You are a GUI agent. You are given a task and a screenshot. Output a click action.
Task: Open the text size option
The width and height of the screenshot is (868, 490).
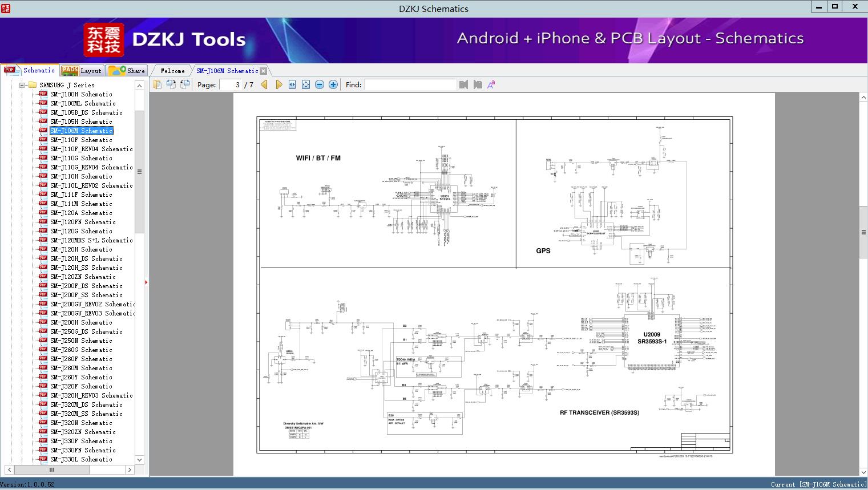tap(491, 84)
